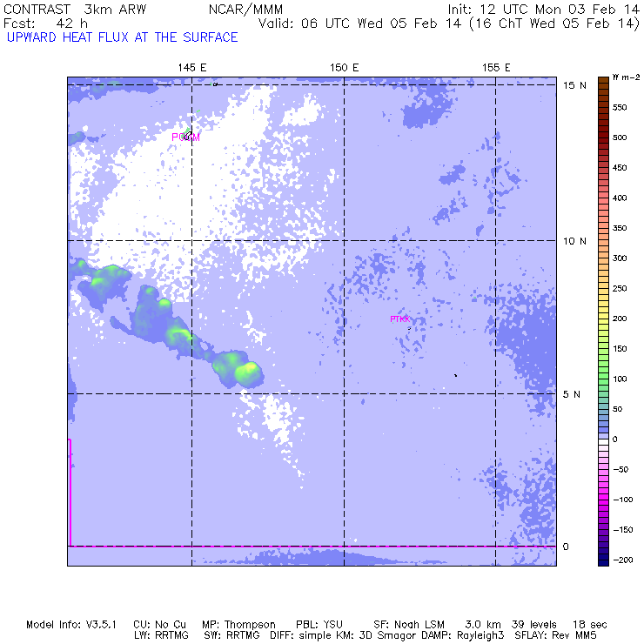Click the 'SW: RRTMG' text
The height and width of the screenshot is (644, 644).
point(231,635)
